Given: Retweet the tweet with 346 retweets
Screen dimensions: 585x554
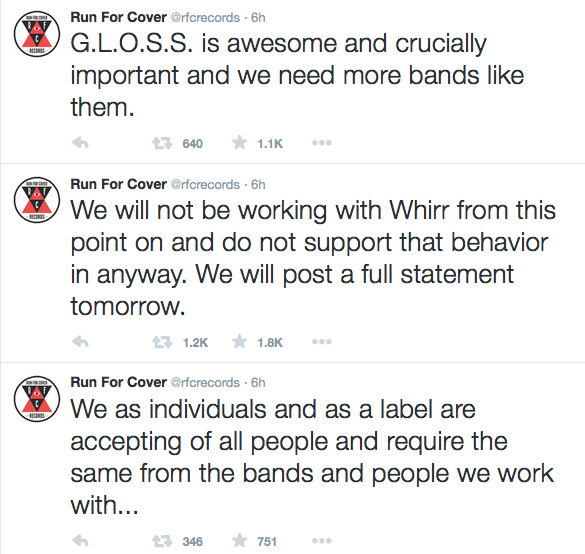Looking at the screenshot, I should tap(162, 541).
